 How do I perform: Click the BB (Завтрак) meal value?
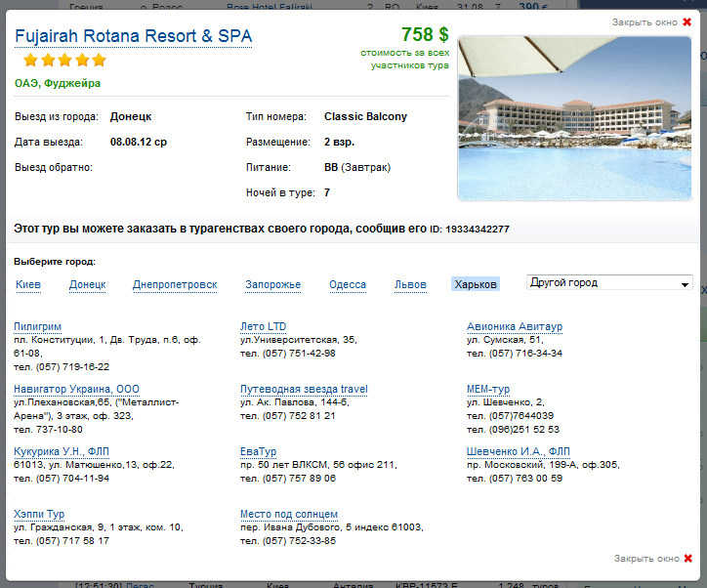(357, 167)
